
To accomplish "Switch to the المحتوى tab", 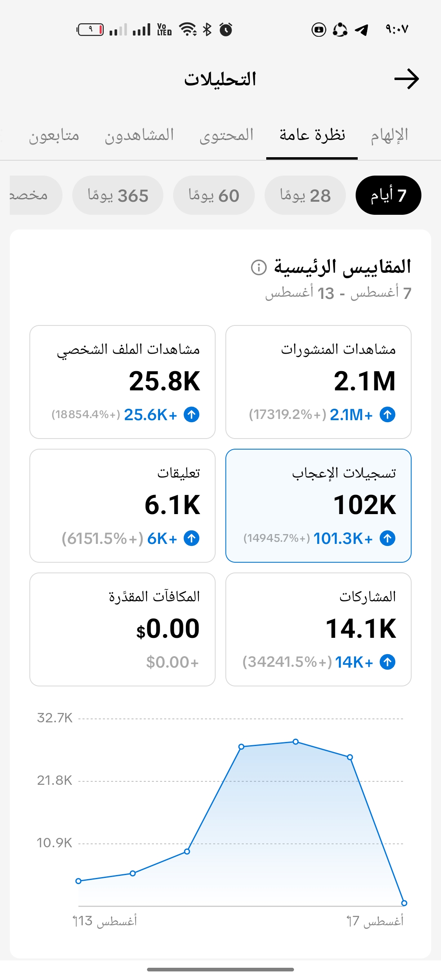I will point(226,135).
